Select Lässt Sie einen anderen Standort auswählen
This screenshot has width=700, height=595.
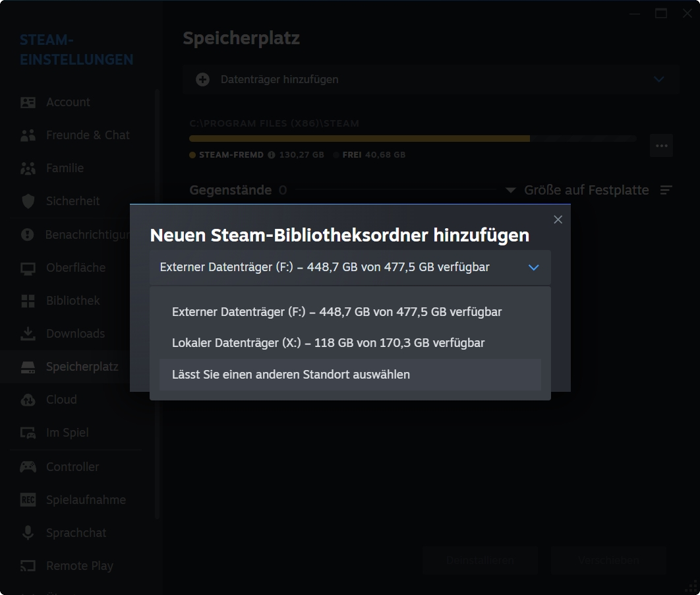pyautogui.click(x=350, y=374)
